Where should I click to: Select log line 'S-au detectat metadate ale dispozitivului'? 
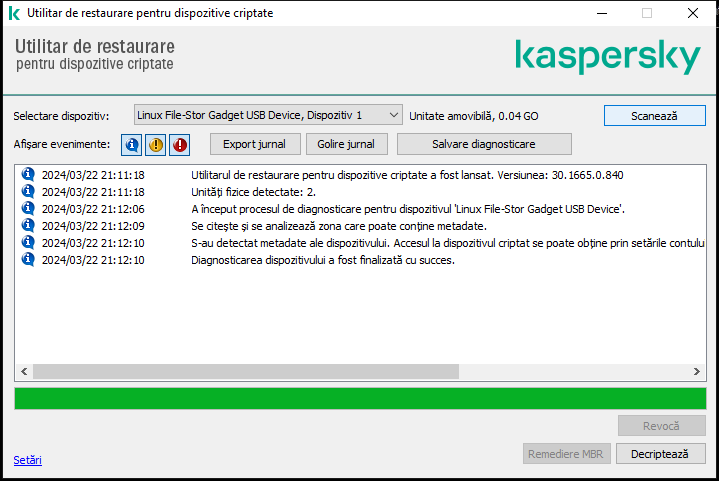pyautogui.click(x=448, y=243)
